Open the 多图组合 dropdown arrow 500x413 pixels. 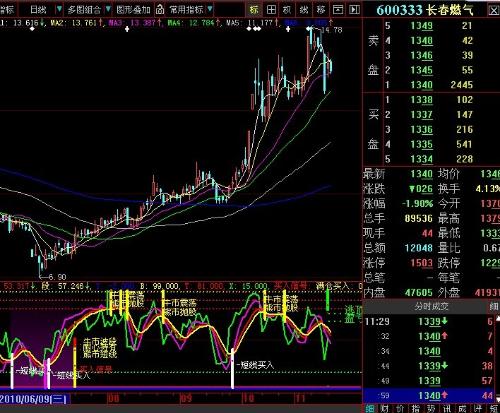click(x=108, y=9)
